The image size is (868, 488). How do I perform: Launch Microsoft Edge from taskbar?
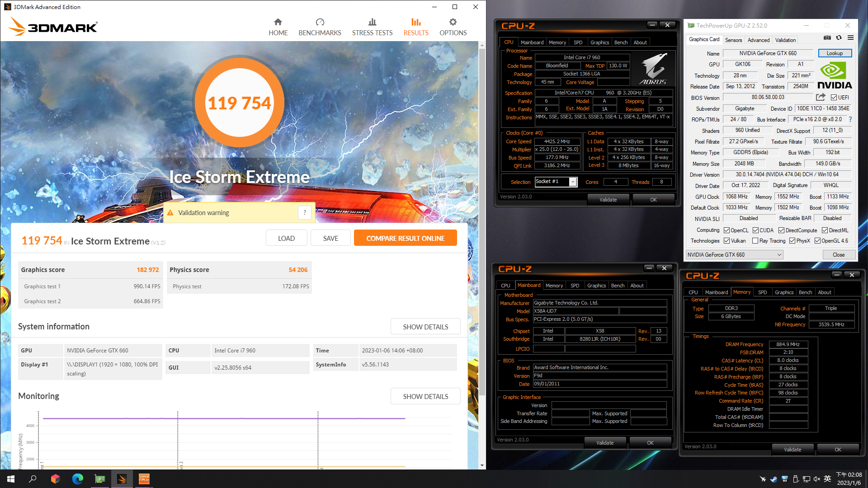click(77, 479)
